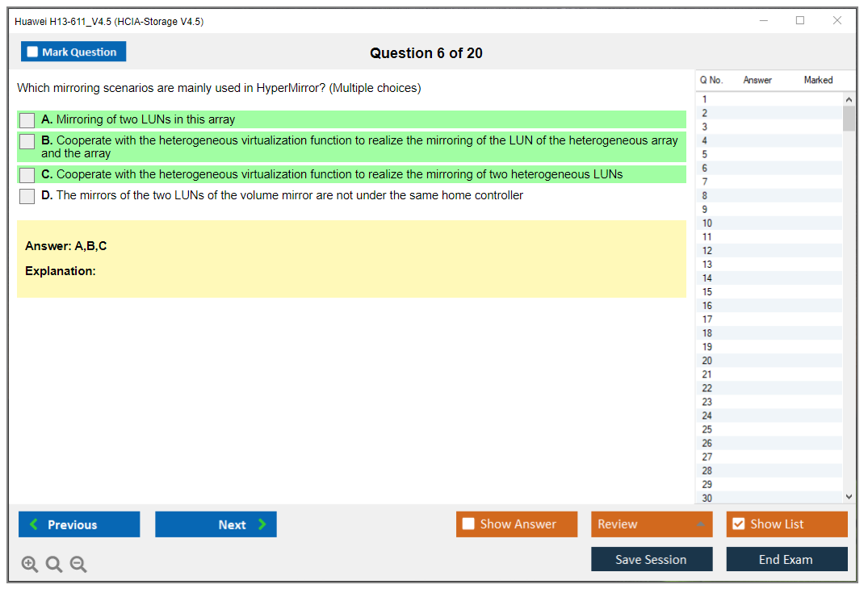
Task: Check option A mirroring two LUNs
Action: click(x=27, y=120)
